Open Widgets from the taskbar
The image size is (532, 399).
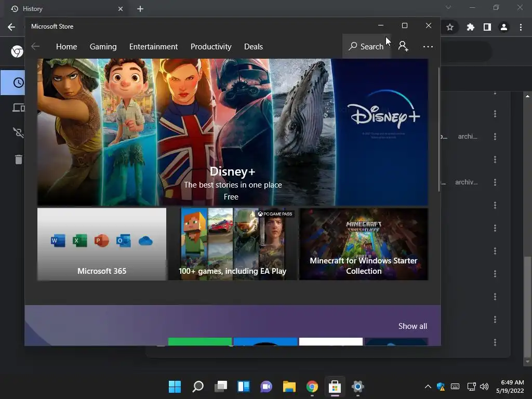(244, 387)
